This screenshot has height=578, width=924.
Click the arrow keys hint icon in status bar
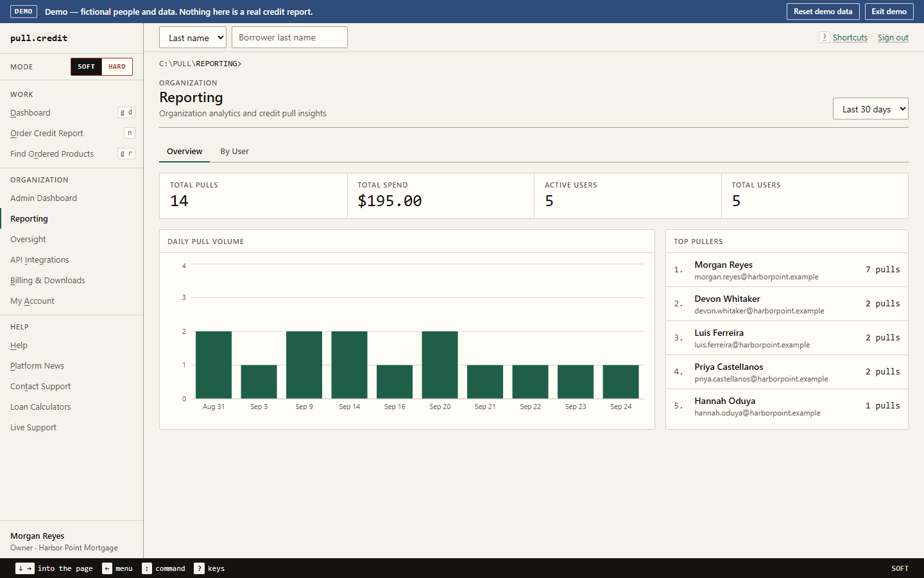click(x=25, y=568)
